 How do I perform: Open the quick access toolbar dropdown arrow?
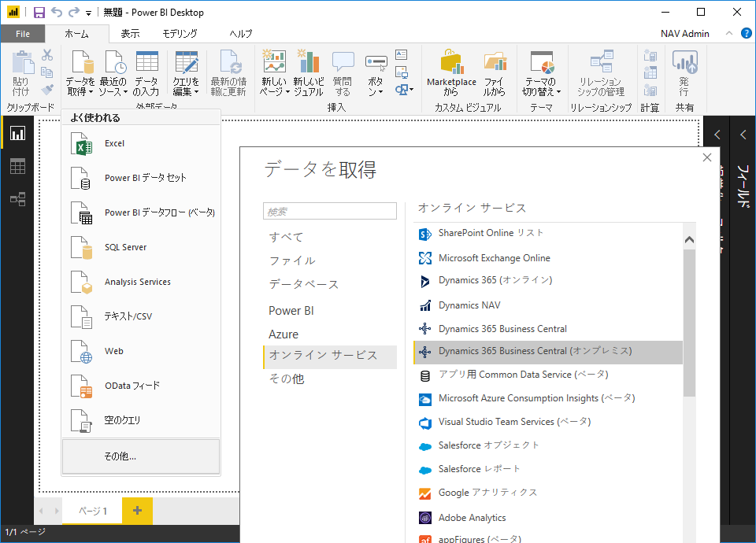tap(88, 13)
